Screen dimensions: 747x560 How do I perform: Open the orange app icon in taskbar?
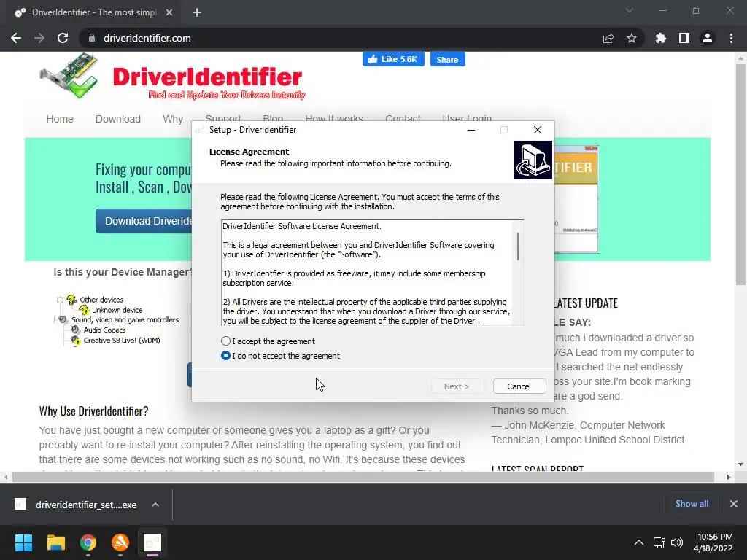(120, 542)
